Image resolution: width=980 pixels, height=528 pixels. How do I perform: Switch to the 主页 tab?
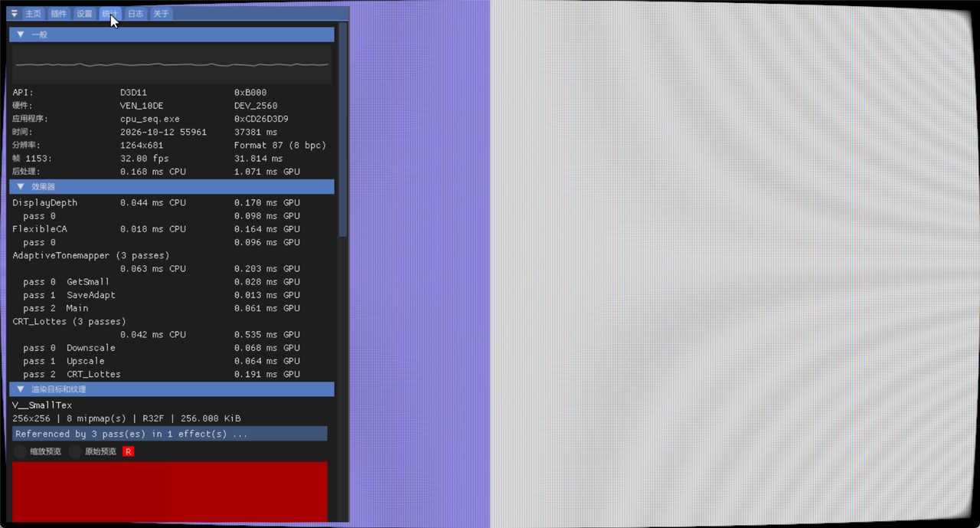tap(32, 14)
